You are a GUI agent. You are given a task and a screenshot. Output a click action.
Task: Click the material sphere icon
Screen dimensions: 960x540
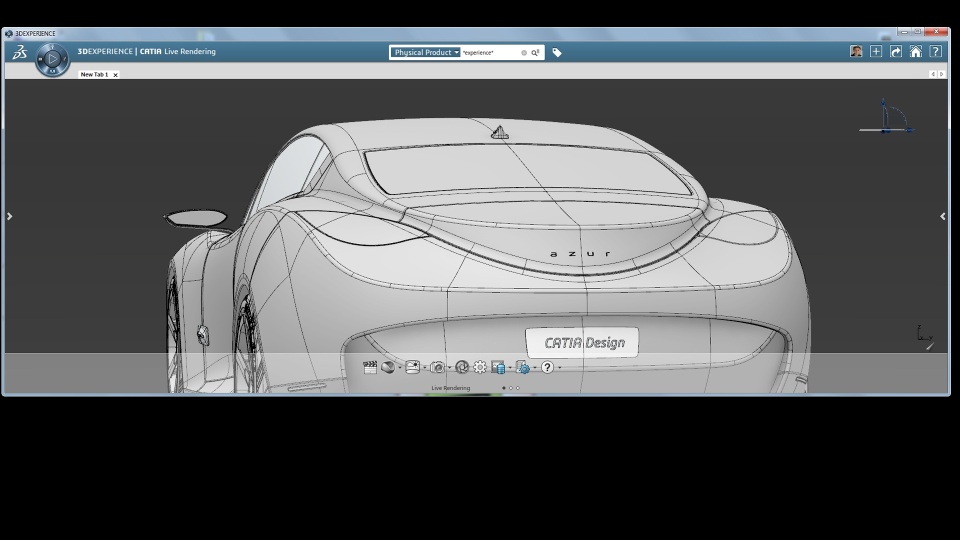(x=388, y=367)
